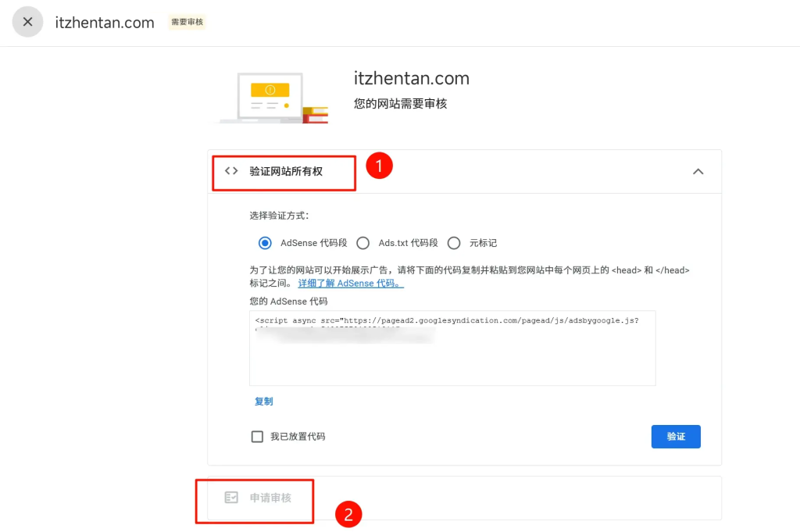This screenshot has height=532, width=800.
Task: Click 复制 to copy the code
Action: 264,402
